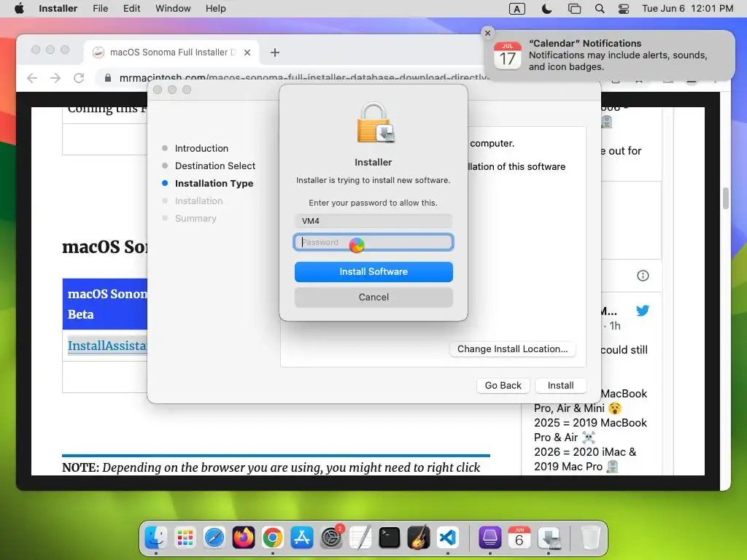The image size is (747, 560).
Task: Open a new browser tab
Action: [x=275, y=52]
